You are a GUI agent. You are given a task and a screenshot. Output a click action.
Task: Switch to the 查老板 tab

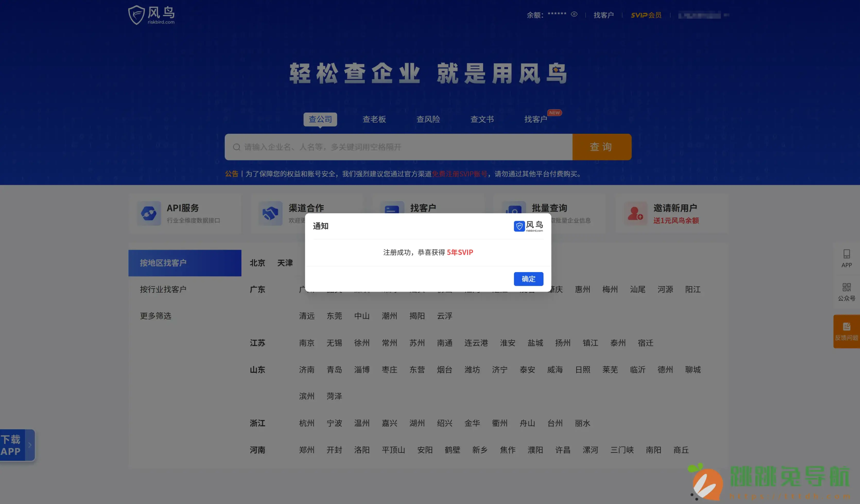pos(374,119)
